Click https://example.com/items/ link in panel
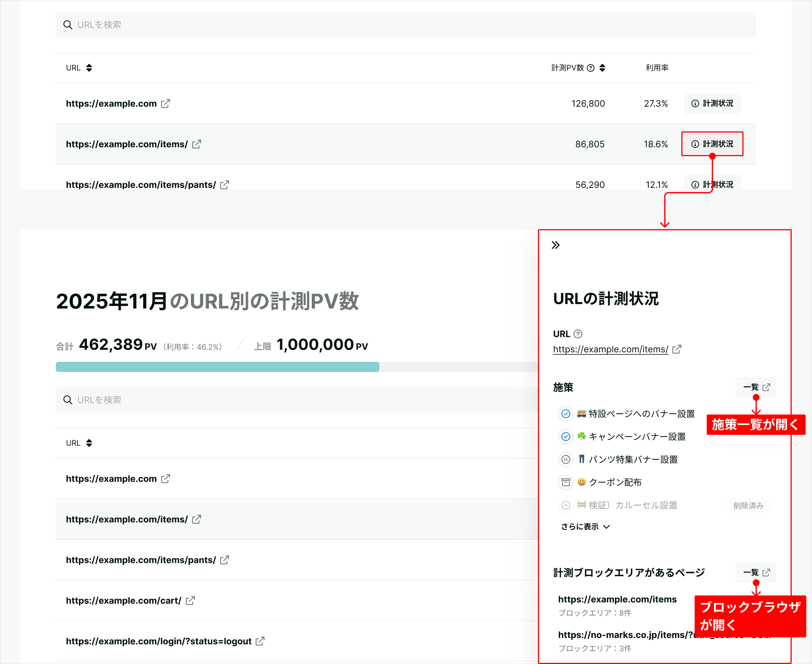 point(610,349)
